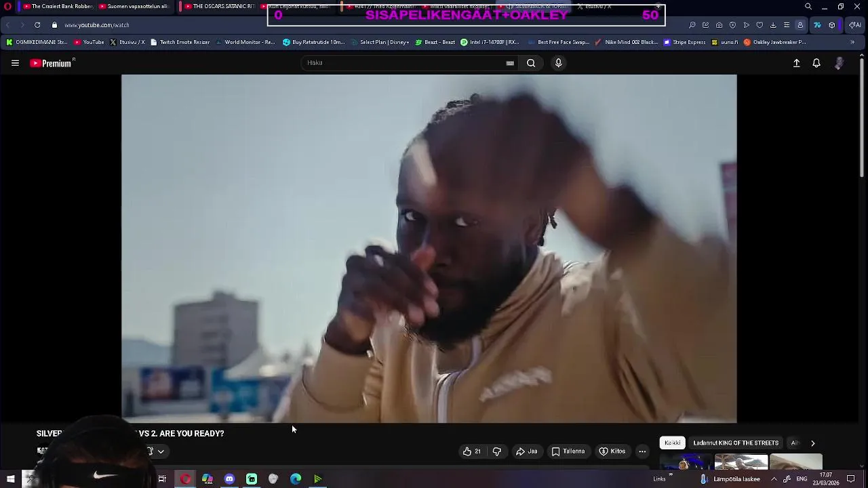Show next chips with right arrow
The height and width of the screenshot is (488, 868).
coord(812,443)
